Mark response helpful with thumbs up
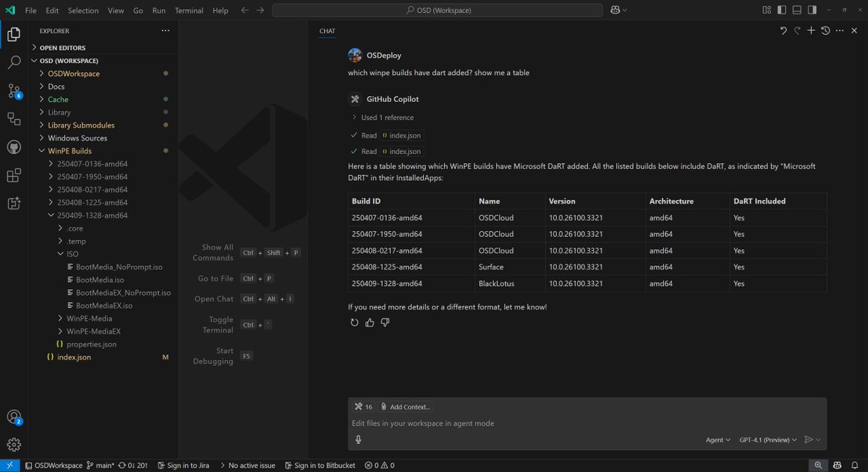Image resolution: width=868 pixels, height=472 pixels. (370, 322)
